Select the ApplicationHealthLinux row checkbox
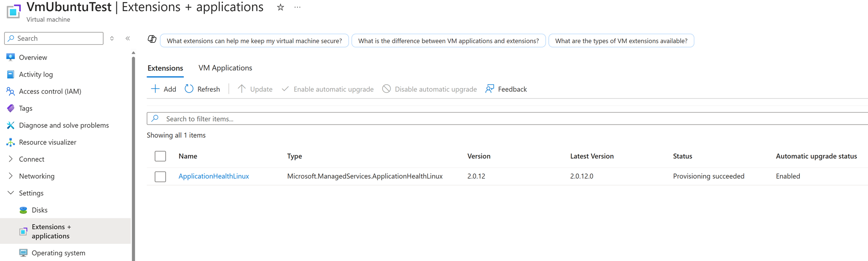This screenshot has width=868, height=261. click(x=160, y=176)
